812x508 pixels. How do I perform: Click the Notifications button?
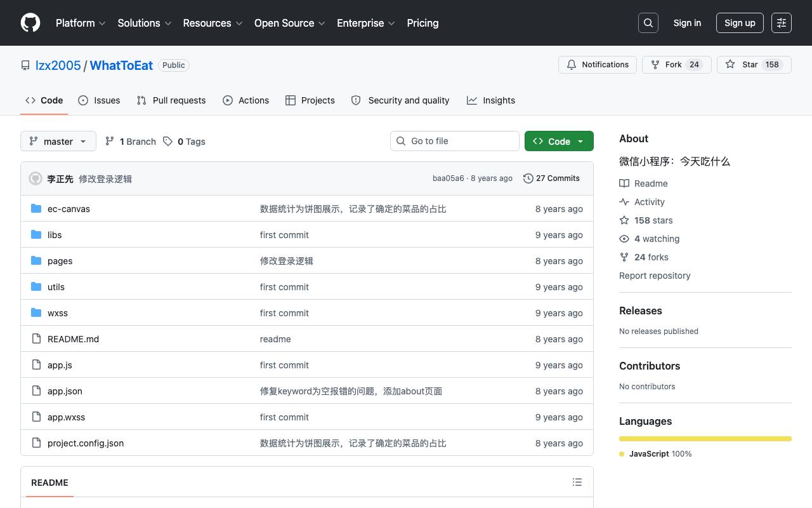tap(598, 65)
